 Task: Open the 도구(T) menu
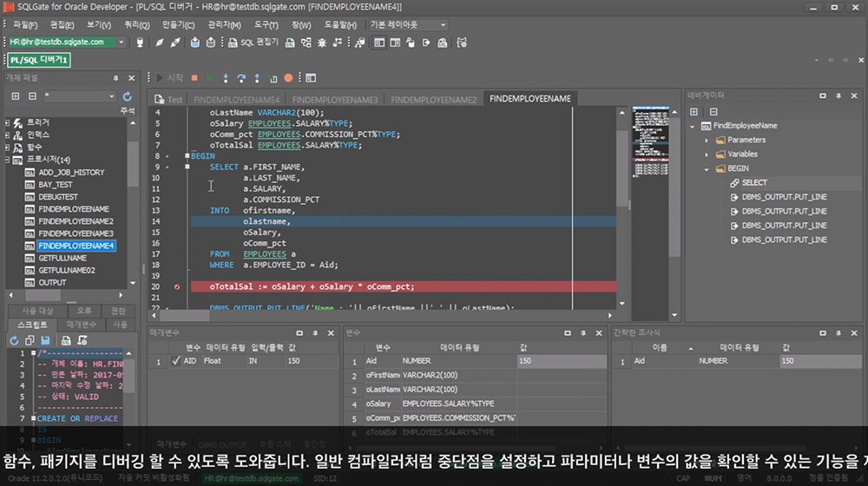tap(266, 25)
